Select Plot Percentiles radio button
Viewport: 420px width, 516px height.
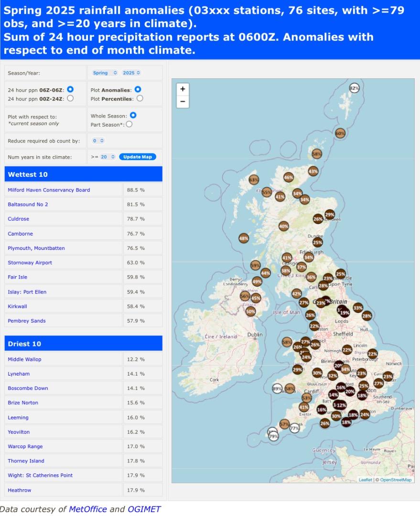click(140, 98)
